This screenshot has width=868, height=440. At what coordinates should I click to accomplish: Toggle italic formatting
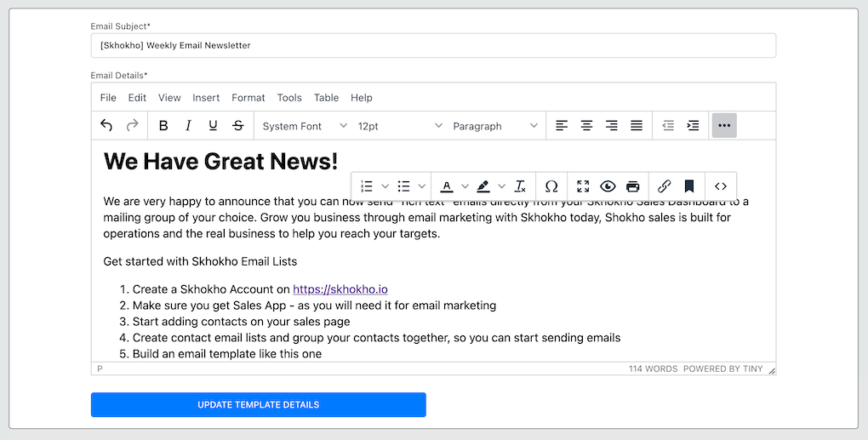coord(188,126)
